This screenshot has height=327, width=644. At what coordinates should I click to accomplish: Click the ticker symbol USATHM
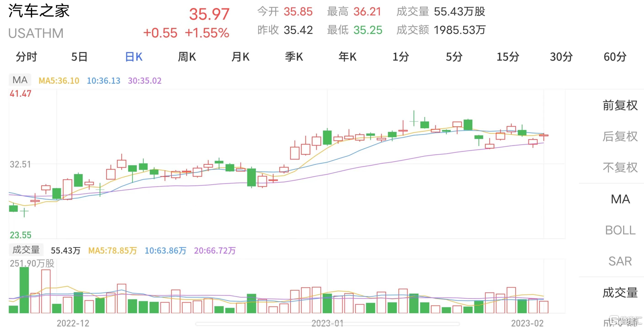click(x=36, y=33)
